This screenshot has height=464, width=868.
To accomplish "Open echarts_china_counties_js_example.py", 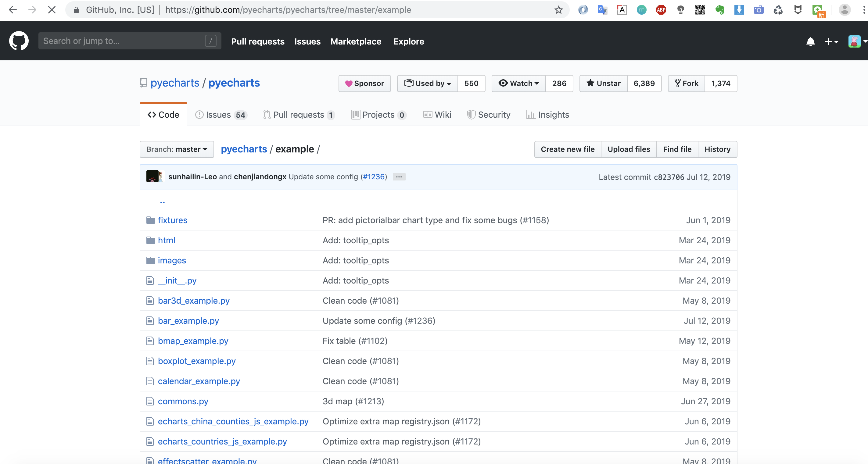I will 233,421.
